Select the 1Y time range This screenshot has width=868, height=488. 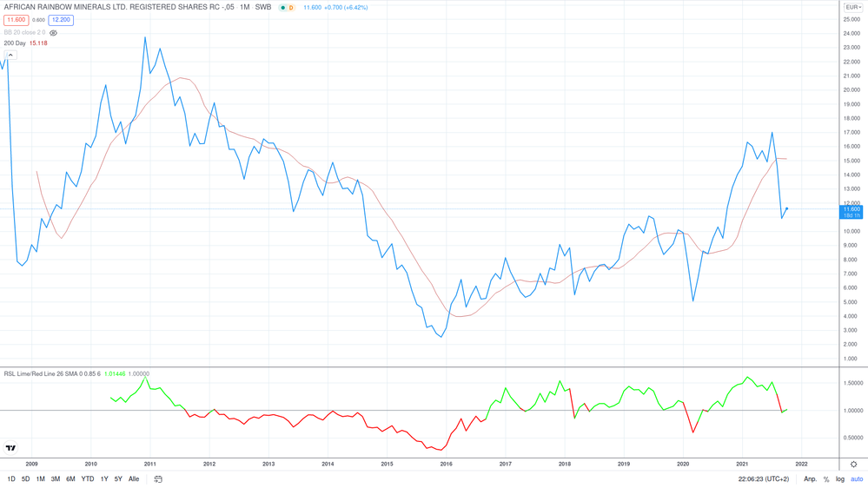(x=104, y=479)
